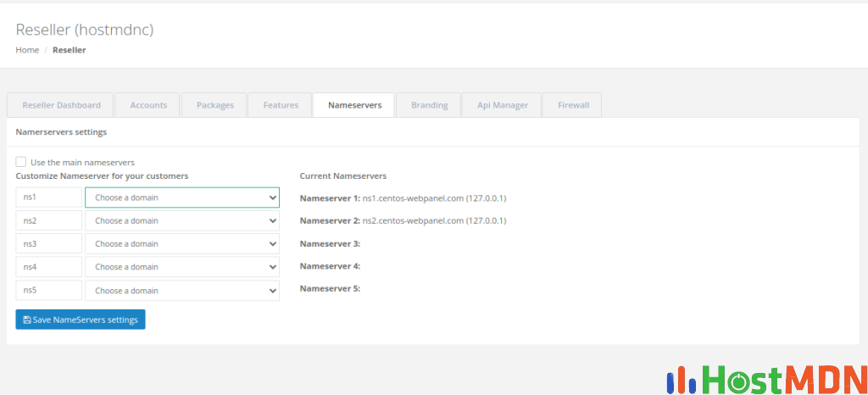Open the ns1 Choose a domain dropdown
This screenshot has width=868, height=395.
(181, 197)
